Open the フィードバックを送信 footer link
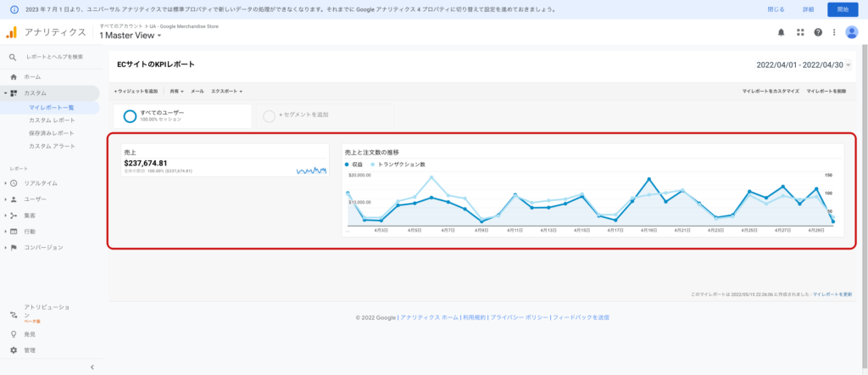This screenshot has height=375, width=868. pos(581,318)
